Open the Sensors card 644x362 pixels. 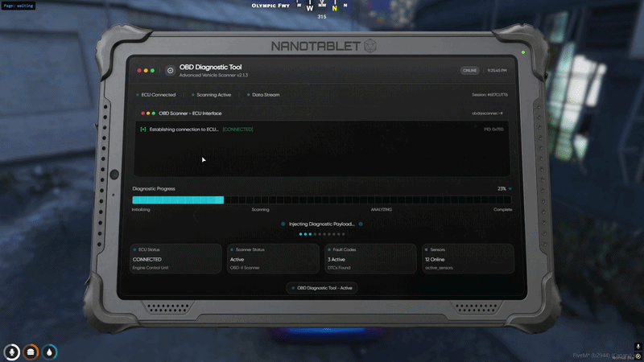pos(468,258)
